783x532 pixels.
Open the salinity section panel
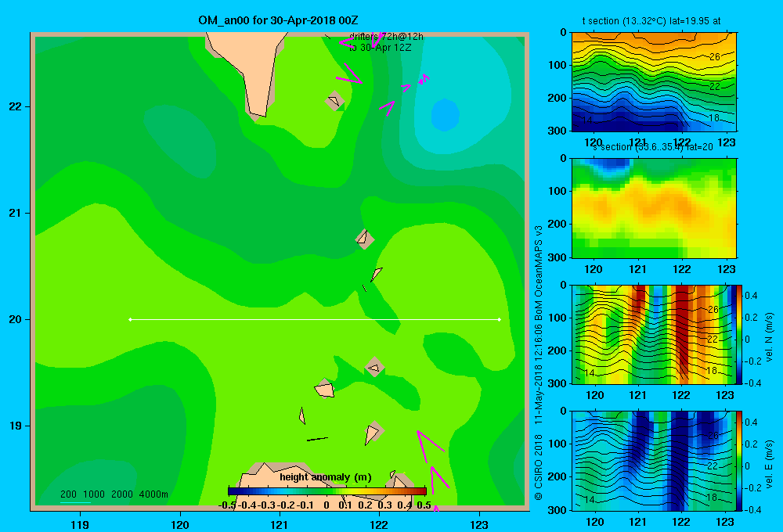coord(654,208)
